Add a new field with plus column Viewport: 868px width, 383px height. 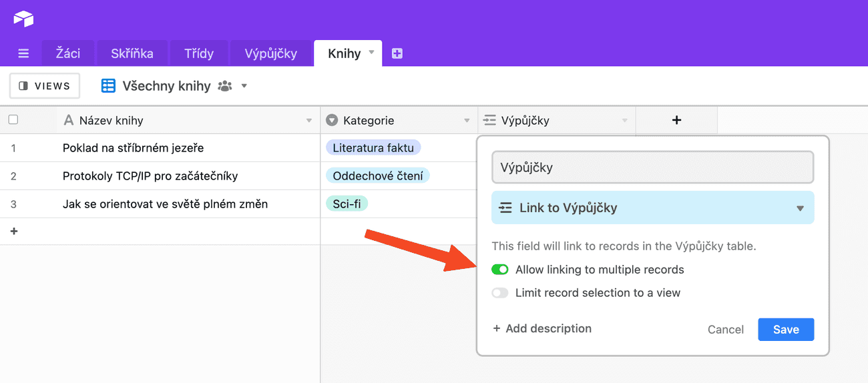(676, 120)
